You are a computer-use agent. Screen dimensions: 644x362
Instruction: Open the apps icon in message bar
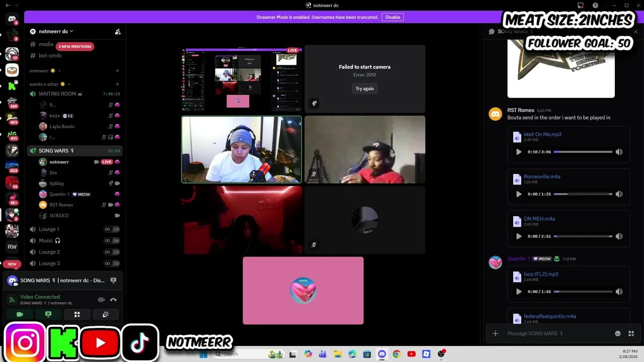[631, 333]
